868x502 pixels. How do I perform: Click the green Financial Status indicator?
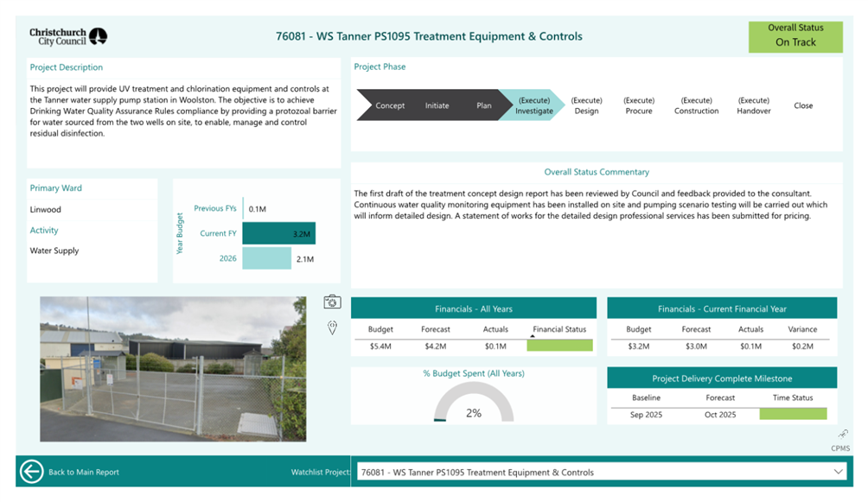559,346
